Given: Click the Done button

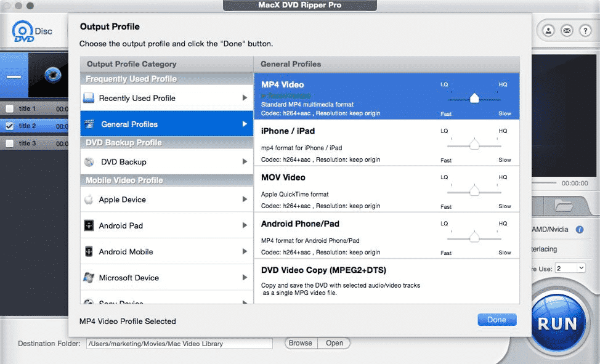Looking at the screenshot, I should (497, 320).
